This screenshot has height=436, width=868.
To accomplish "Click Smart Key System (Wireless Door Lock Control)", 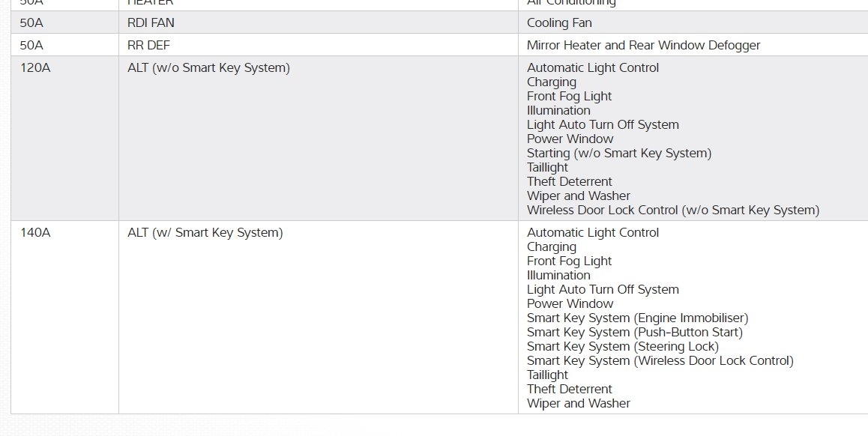I will [660, 360].
